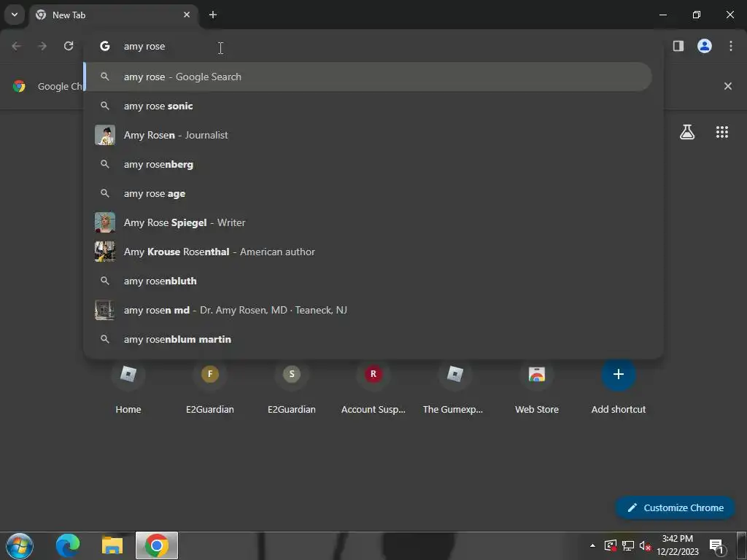Select suggestion amy rosenbluth
747x560 pixels.
point(368,281)
